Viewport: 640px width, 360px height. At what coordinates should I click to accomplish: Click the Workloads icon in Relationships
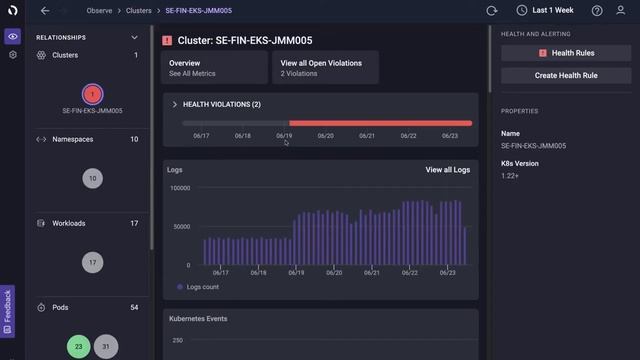pyautogui.click(x=41, y=223)
